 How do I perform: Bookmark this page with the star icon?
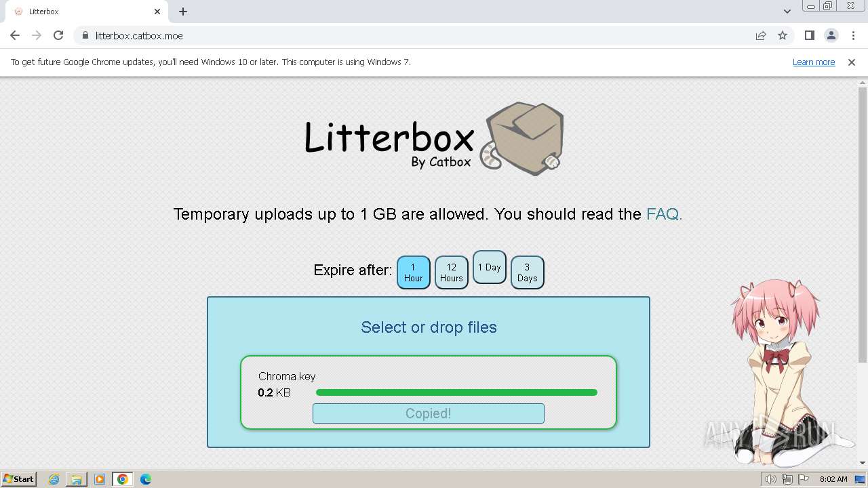point(783,35)
